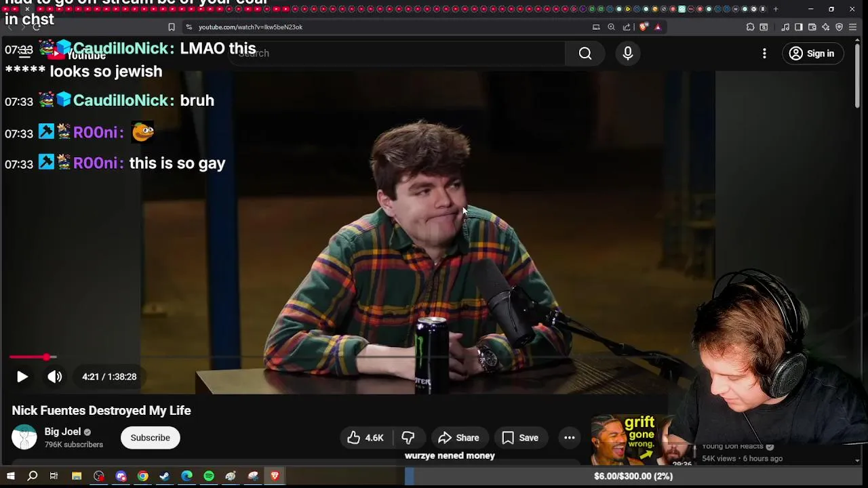Image resolution: width=868 pixels, height=488 pixels.
Task: Open Brave Shields lion icon
Action: pos(644,27)
